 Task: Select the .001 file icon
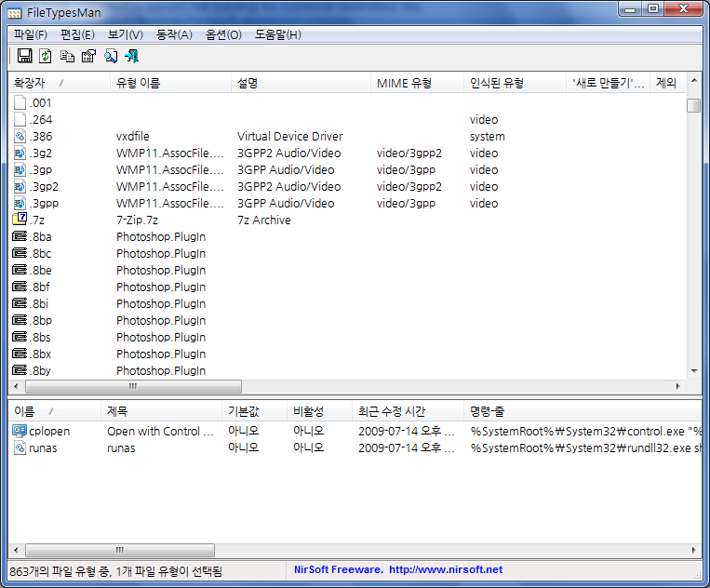(20, 102)
